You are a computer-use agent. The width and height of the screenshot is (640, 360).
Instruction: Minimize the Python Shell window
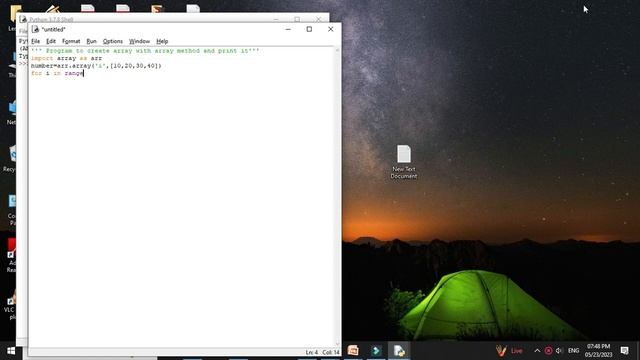coord(276,19)
